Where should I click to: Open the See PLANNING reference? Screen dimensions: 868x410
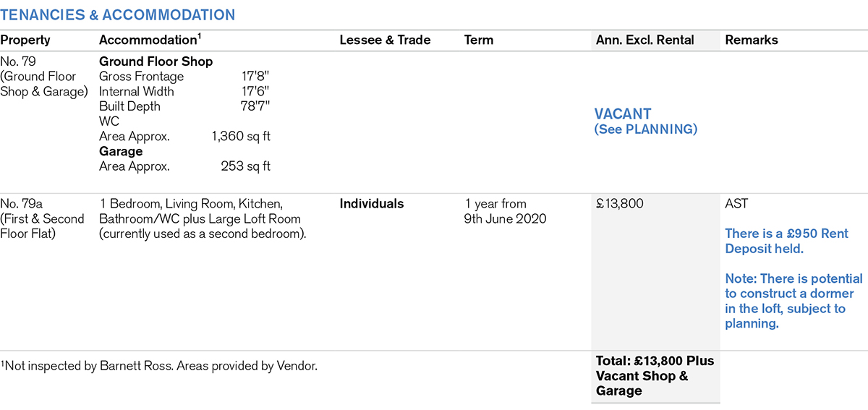pos(645,129)
